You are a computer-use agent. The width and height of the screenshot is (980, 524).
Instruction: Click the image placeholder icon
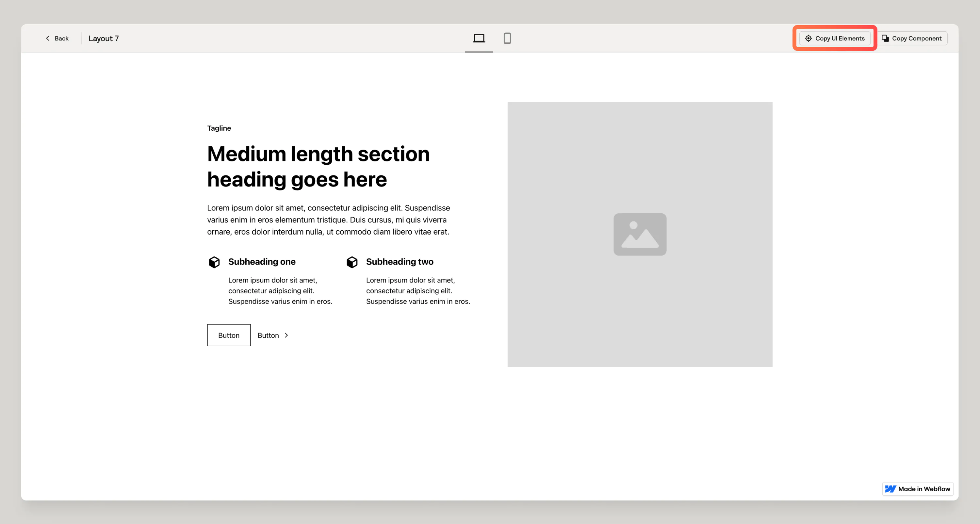(x=640, y=235)
